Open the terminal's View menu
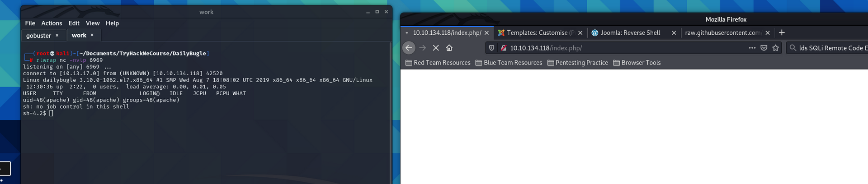The height and width of the screenshot is (184, 868). [x=93, y=23]
